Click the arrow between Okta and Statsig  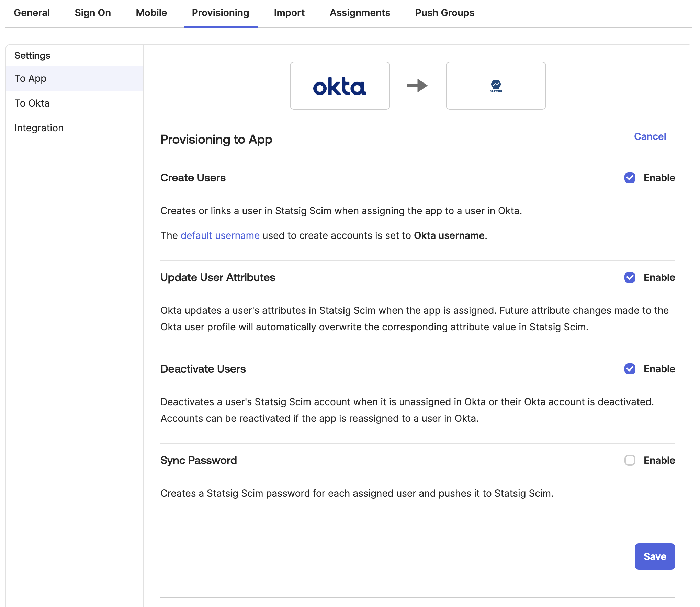tap(418, 85)
